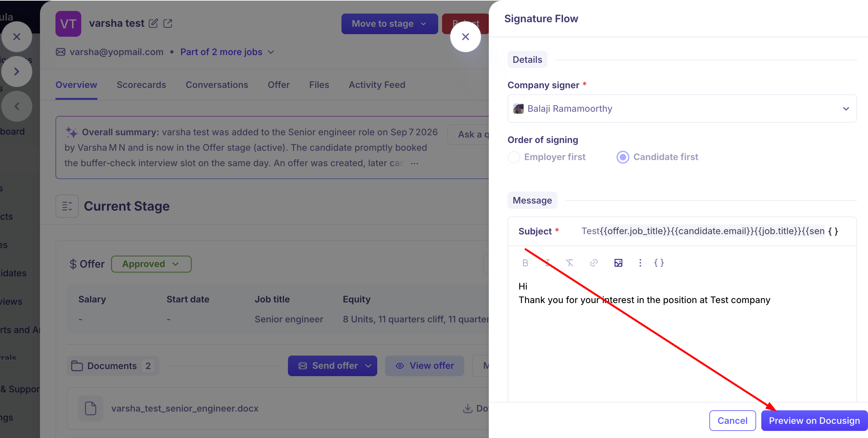
Task: Clear text formatting in message editor
Action: pyautogui.click(x=569, y=263)
